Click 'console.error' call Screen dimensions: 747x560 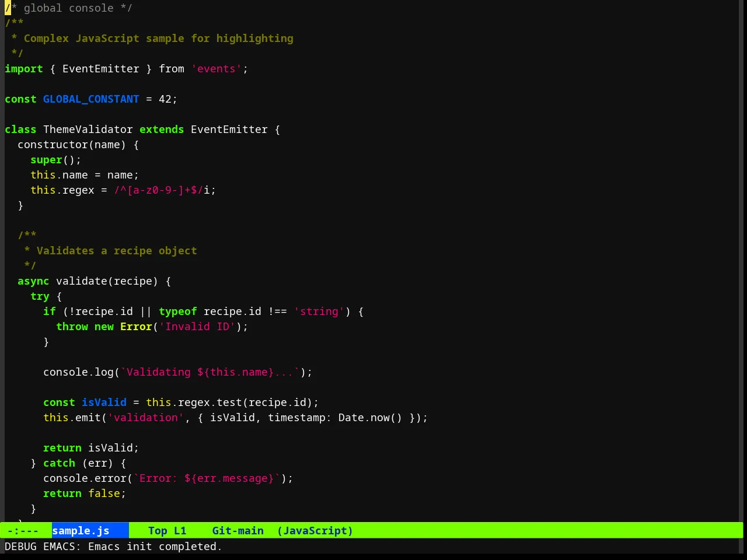85,478
